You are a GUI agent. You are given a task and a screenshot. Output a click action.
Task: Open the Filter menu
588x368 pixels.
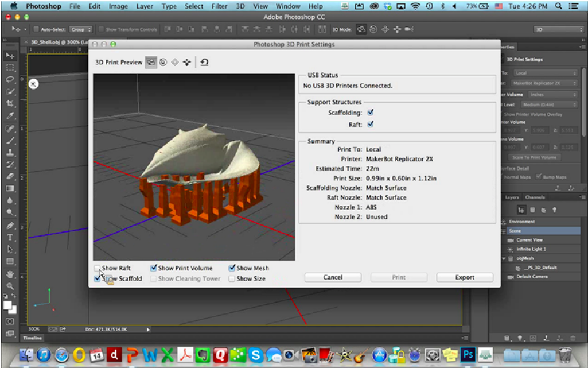click(x=219, y=6)
